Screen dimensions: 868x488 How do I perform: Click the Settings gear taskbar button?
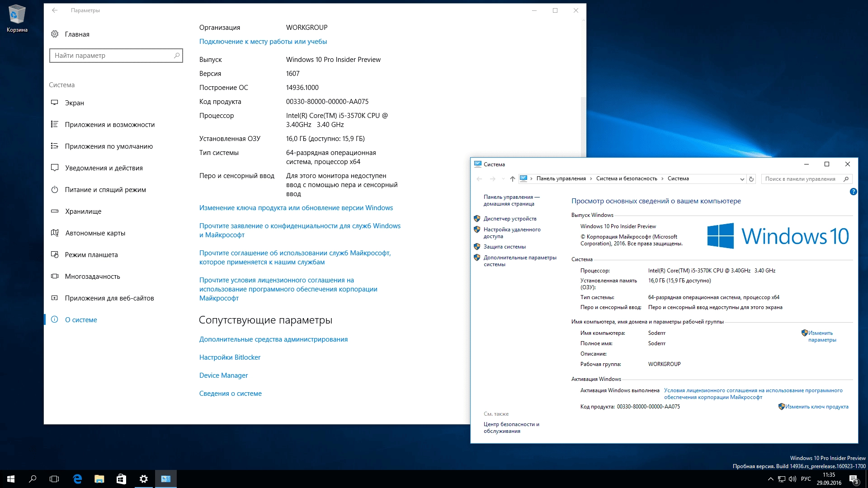pyautogui.click(x=143, y=479)
